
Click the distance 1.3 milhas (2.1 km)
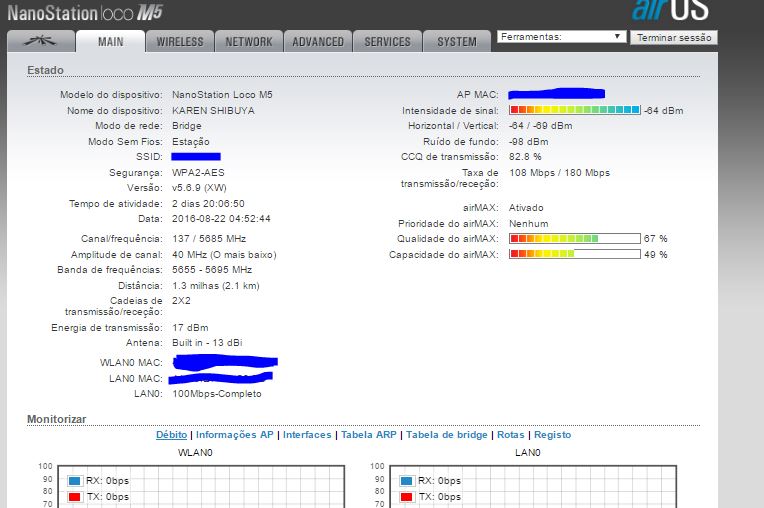coord(215,285)
